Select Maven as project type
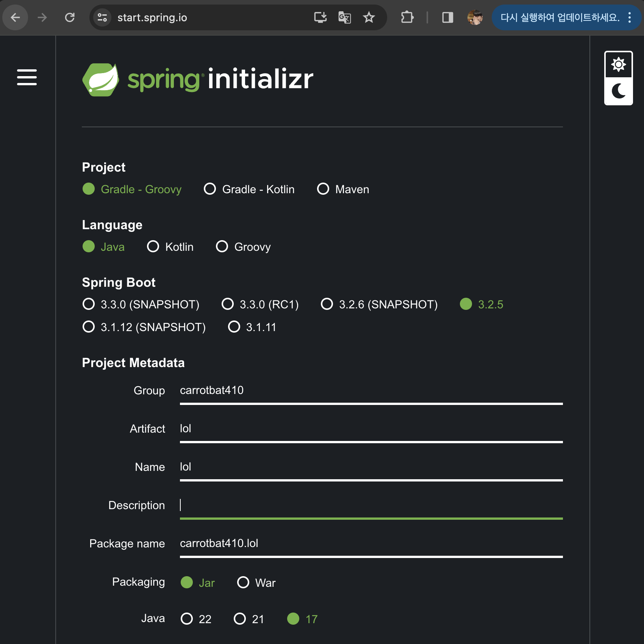The width and height of the screenshot is (644, 644). pos(323,189)
